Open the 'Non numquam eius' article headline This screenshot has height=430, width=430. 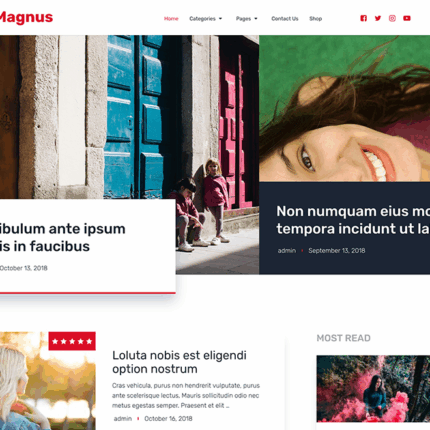pyautogui.click(x=353, y=220)
